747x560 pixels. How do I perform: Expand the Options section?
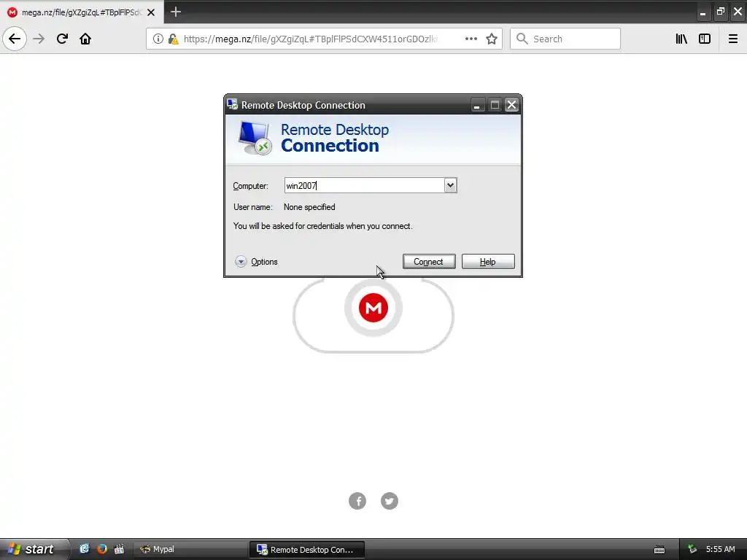(256, 262)
